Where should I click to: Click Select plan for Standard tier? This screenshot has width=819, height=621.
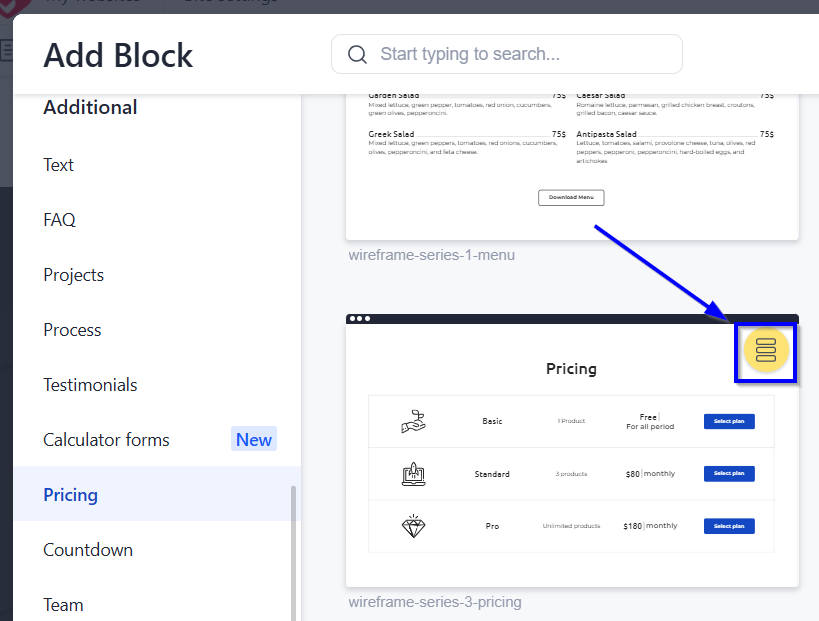(x=729, y=473)
